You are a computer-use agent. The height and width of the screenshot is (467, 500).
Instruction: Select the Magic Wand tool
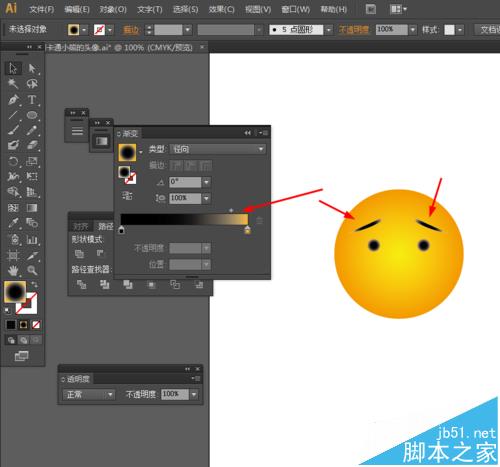pos(13,83)
